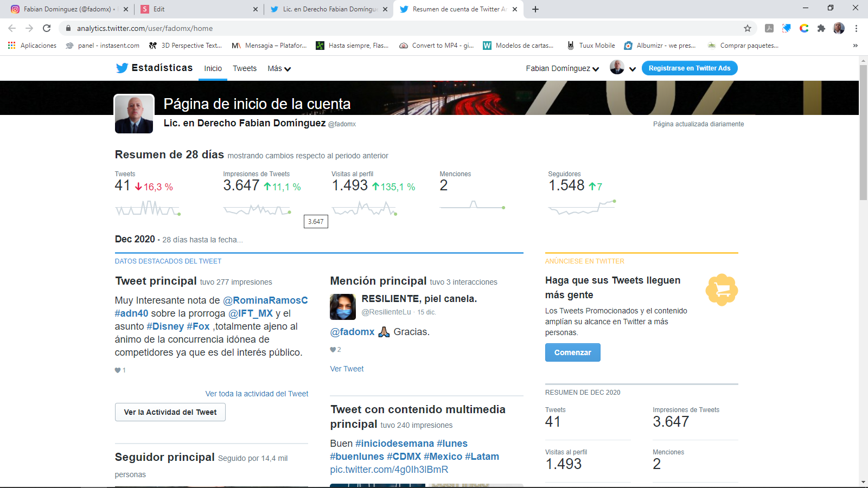Image resolution: width=868 pixels, height=488 pixels.
Task: Open pic.twitter.com/4g0Ih3lBmR link
Action: (389, 470)
